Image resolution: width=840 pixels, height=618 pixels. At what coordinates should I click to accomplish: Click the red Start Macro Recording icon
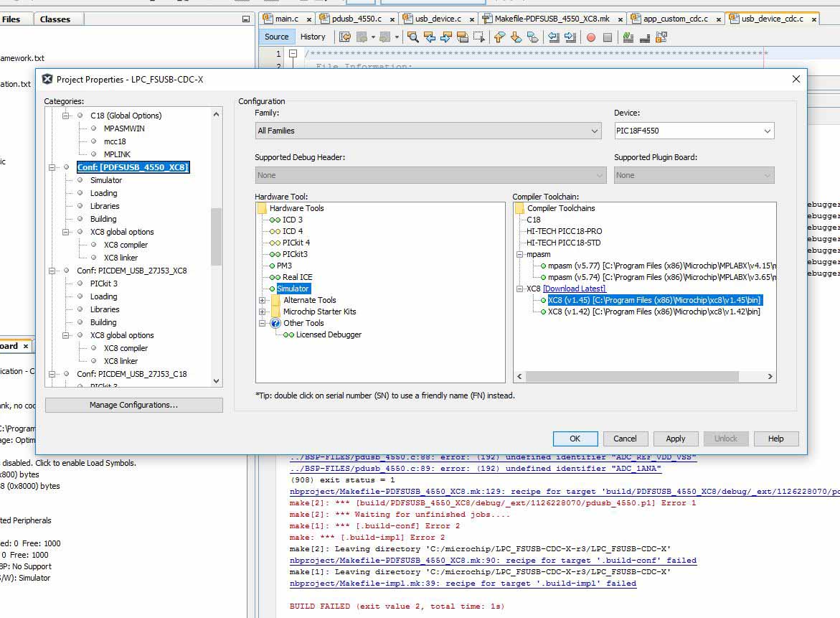pos(591,37)
